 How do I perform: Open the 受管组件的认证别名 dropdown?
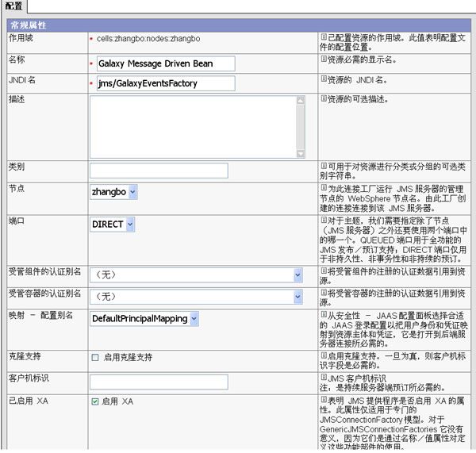pos(196,274)
